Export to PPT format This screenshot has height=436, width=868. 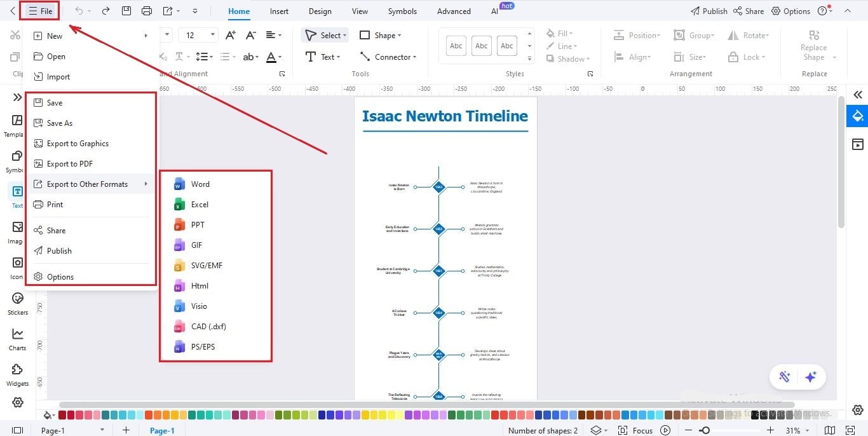pyautogui.click(x=215, y=225)
